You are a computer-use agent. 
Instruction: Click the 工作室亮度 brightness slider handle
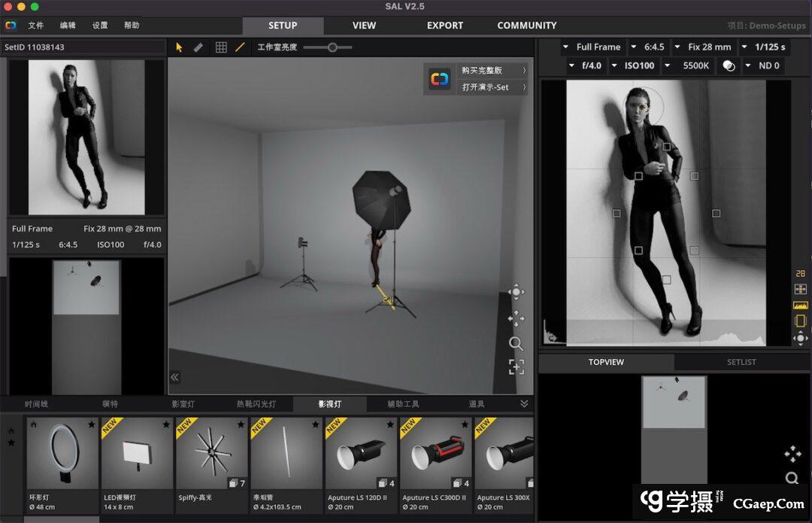coord(332,47)
